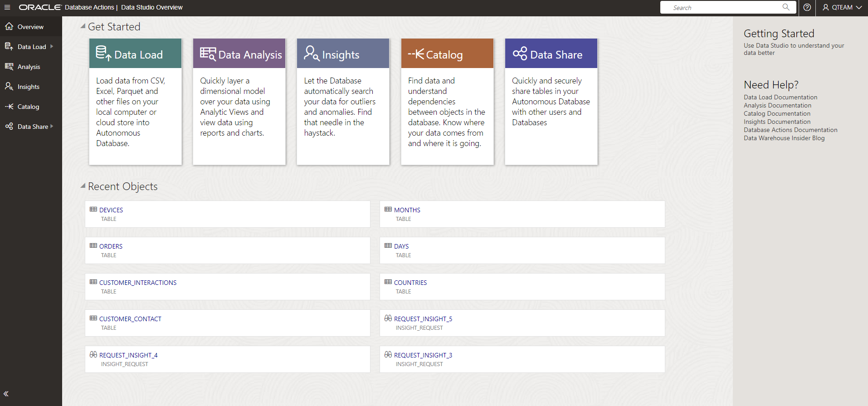Click table icon beside MONTHS
This screenshot has width=868, height=406.
click(388, 210)
